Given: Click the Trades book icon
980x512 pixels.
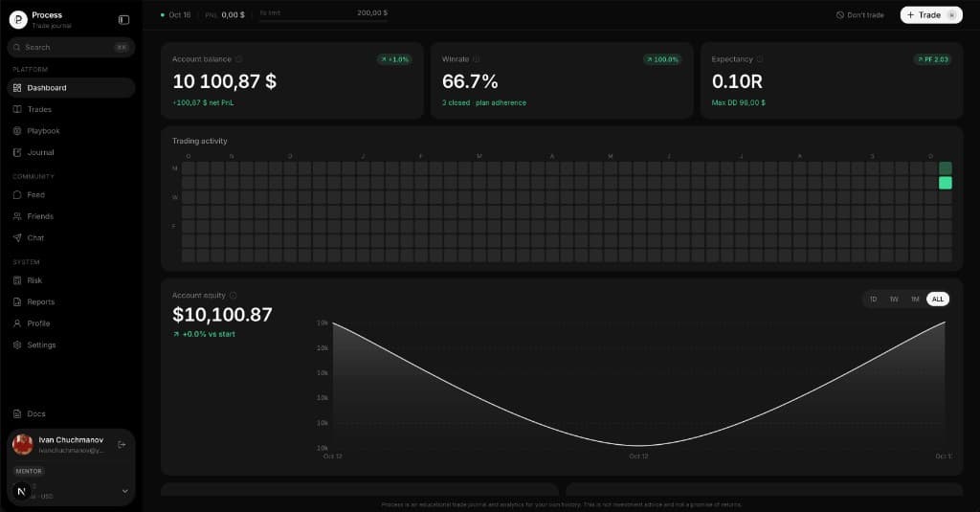Looking at the screenshot, I should coord(17,109).
